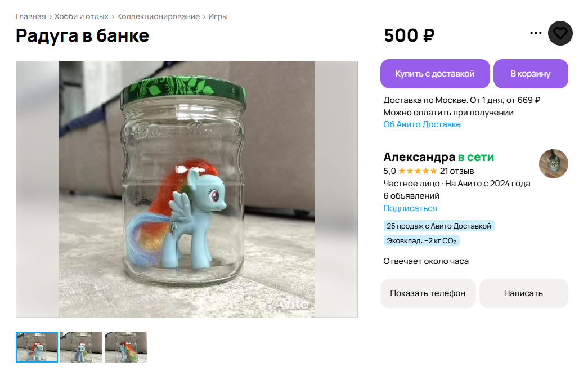
Task: Open Об Авито Доставке link
Action: tap(422, 124)
